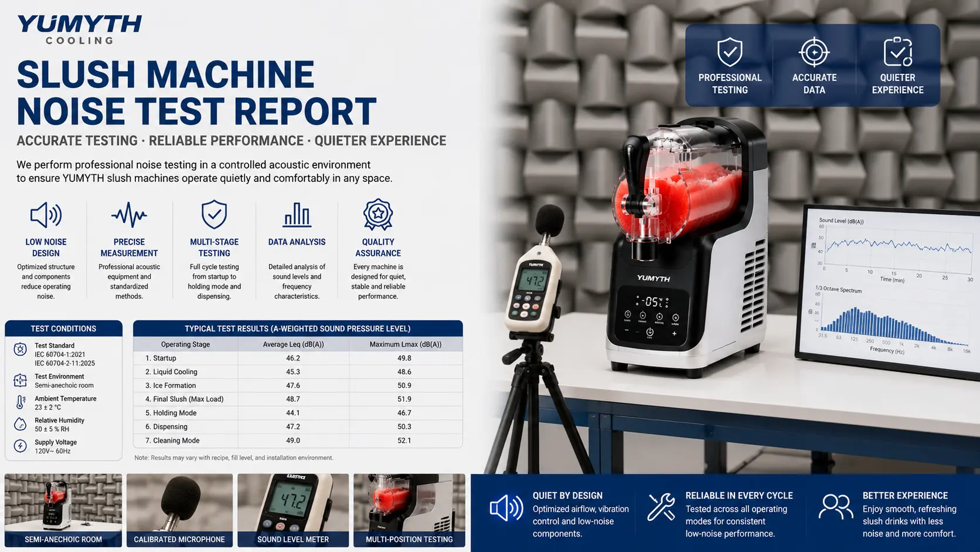Click the "2. Liquid Cooling" row label
The width and height of the screenshot is (980, 552).
coord(171,372)
